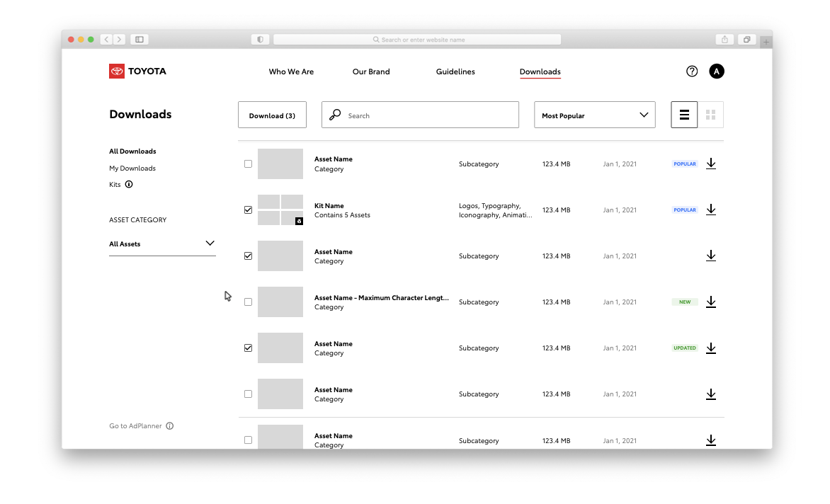Click the Toyota logo

137,71
